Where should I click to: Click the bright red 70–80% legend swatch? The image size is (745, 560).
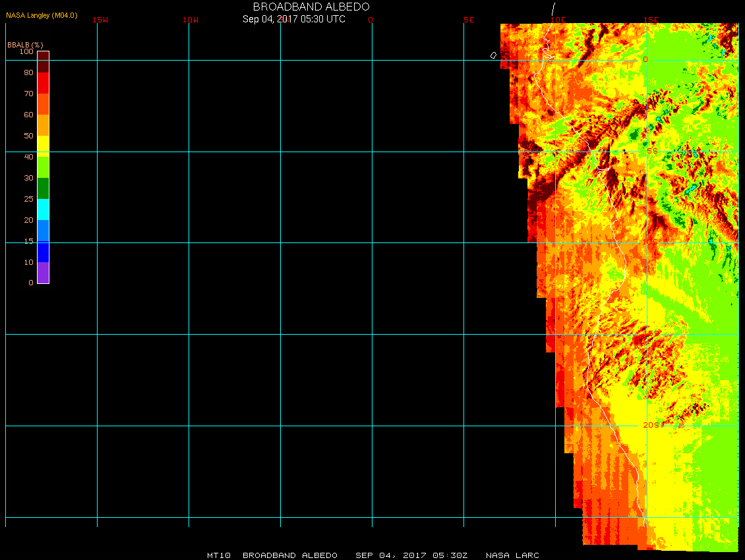[43, 82]
